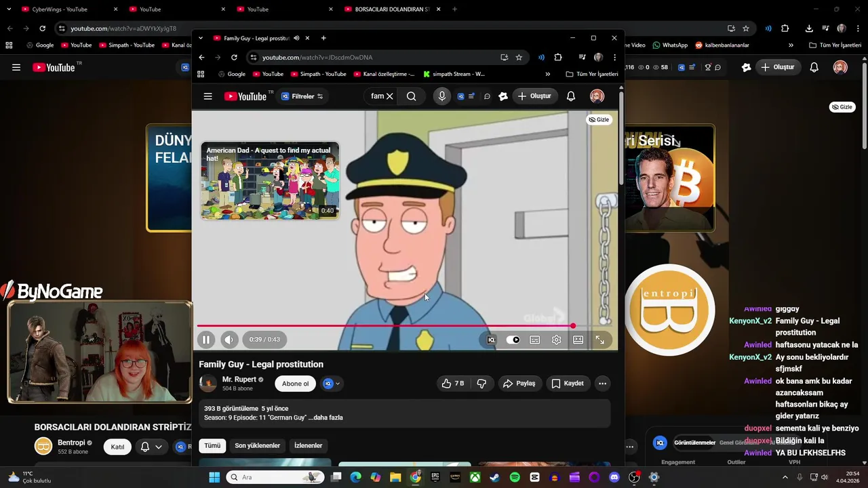Like the Family Guy video
The height and width of the screenshot is (488, 868).
click(x=453, y=384)
